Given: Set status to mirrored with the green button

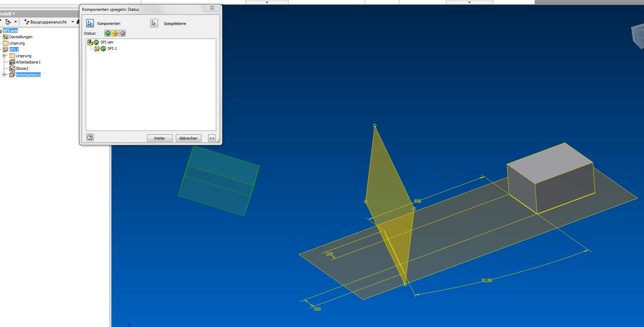Looking at the screenshot, I should (108, 33).
